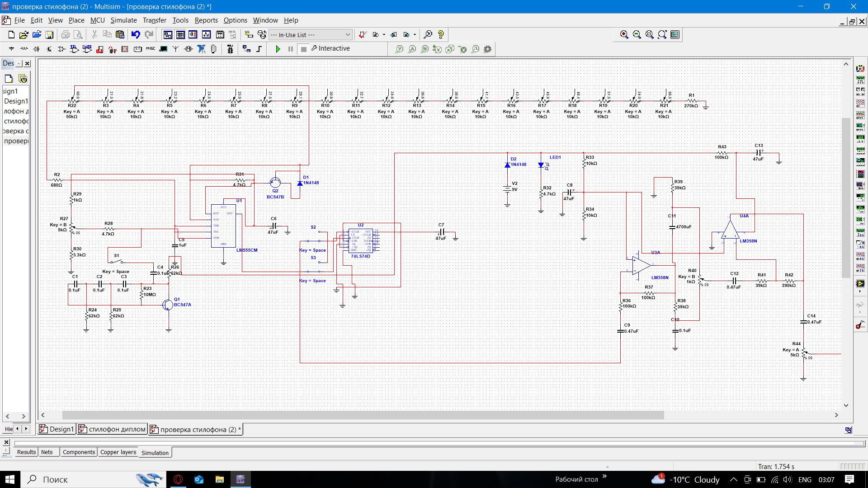The height and width of the screenshot is (488, 868).
Task: Click the Open file icon
Action: [x=24, y=35]
